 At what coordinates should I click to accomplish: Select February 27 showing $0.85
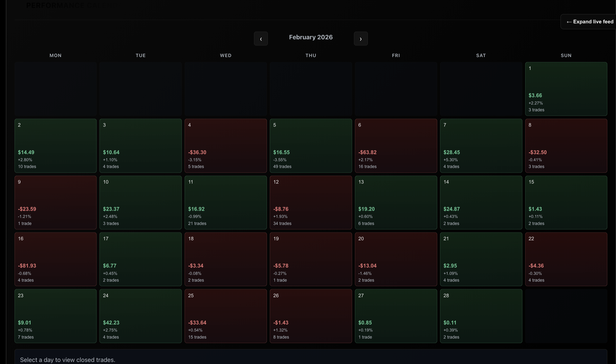click(x=396, y=316)
